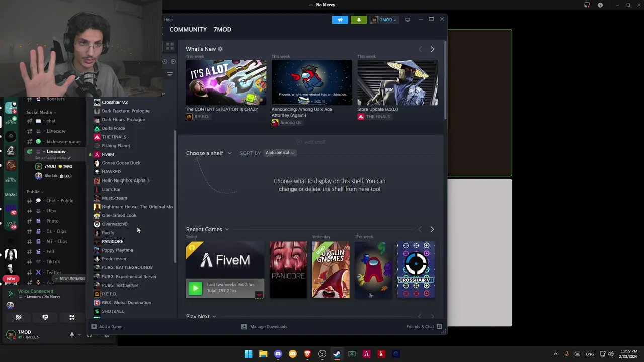Open the Choose a shelf dropdown

coord(209,153)
